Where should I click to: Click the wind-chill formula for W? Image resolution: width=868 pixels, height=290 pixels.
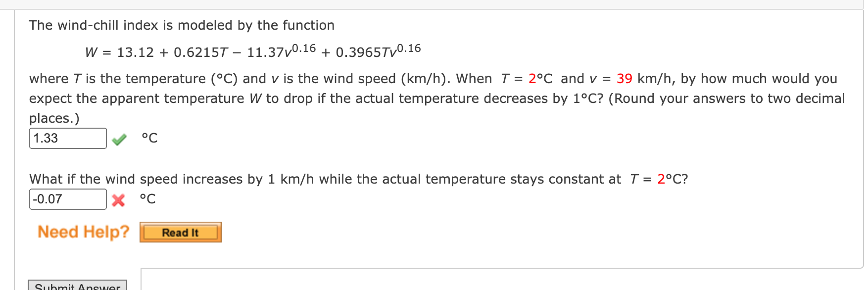(251, 50)
